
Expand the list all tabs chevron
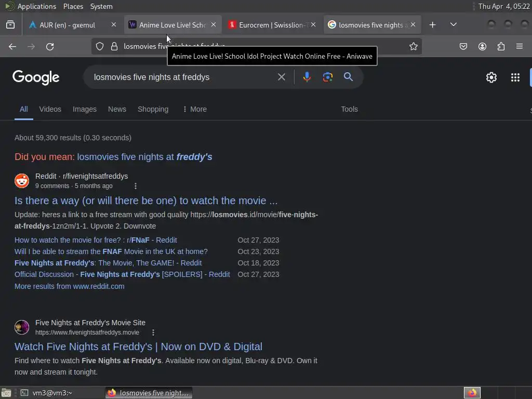tap(453, 24)
